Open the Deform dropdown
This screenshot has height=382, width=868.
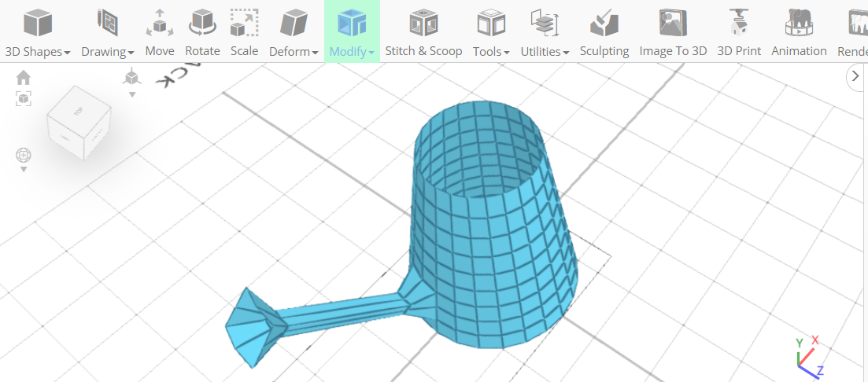click(294, 31)
